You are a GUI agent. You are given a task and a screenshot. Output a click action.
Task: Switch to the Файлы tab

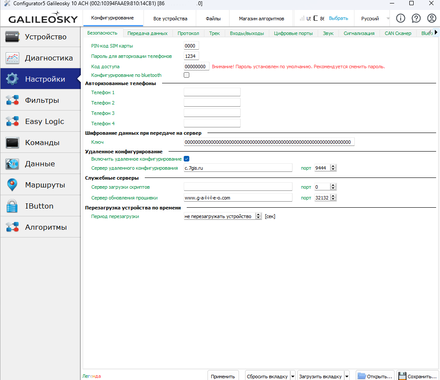coord(213,19)
